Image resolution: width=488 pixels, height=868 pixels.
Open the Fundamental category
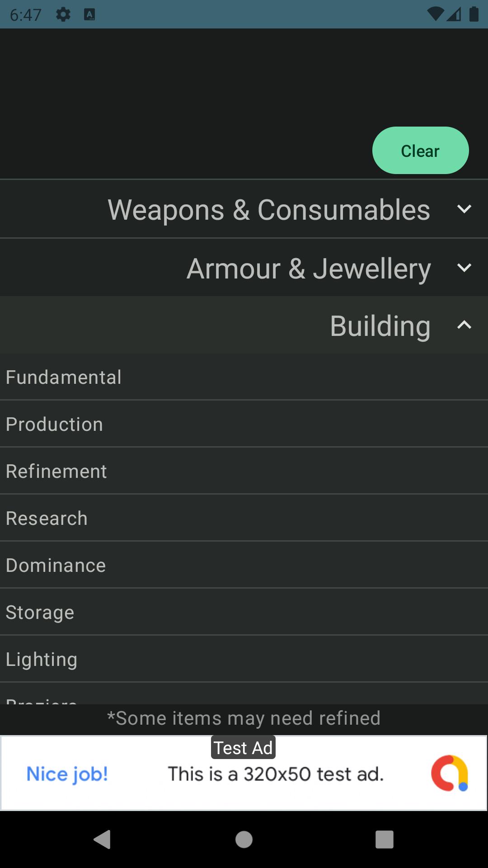point(64,377)
